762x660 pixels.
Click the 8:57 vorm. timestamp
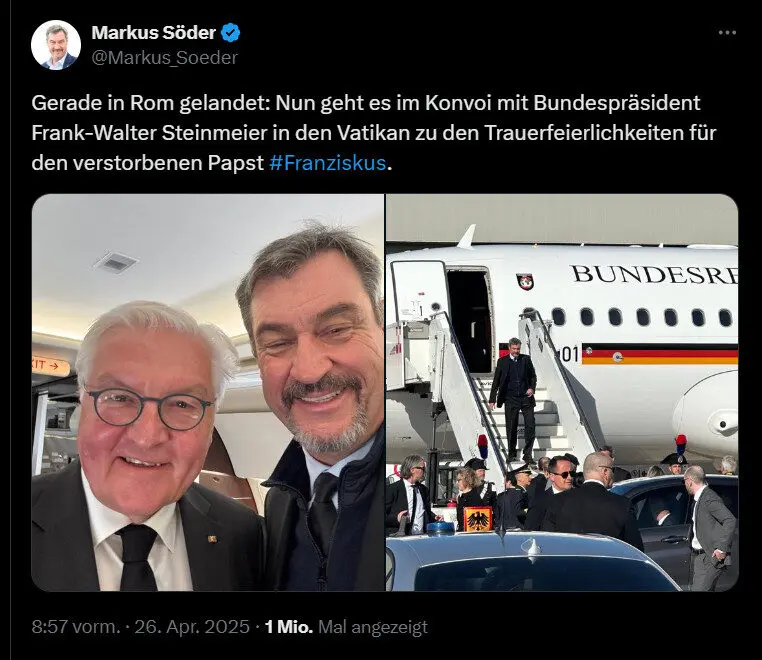pos(76,627)
